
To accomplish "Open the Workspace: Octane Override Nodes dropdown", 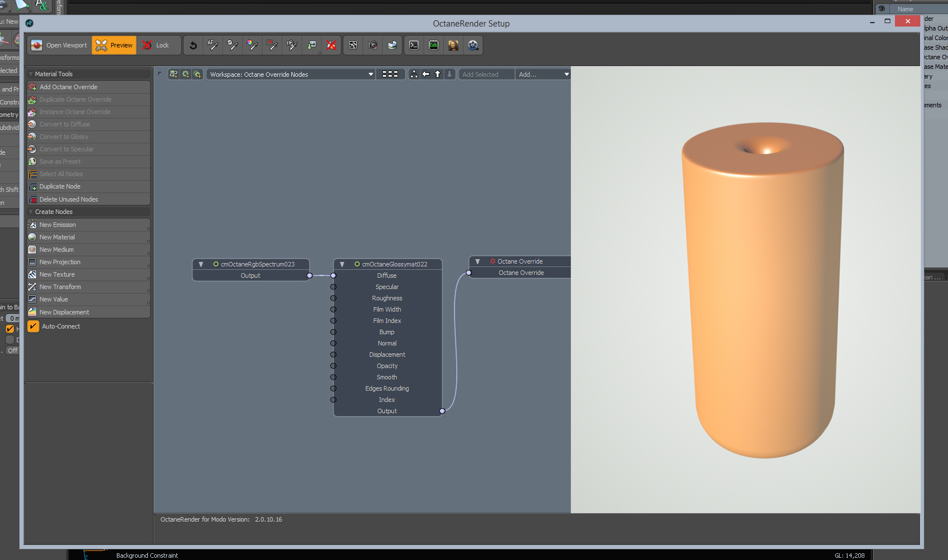I will (x=291, y=75).
